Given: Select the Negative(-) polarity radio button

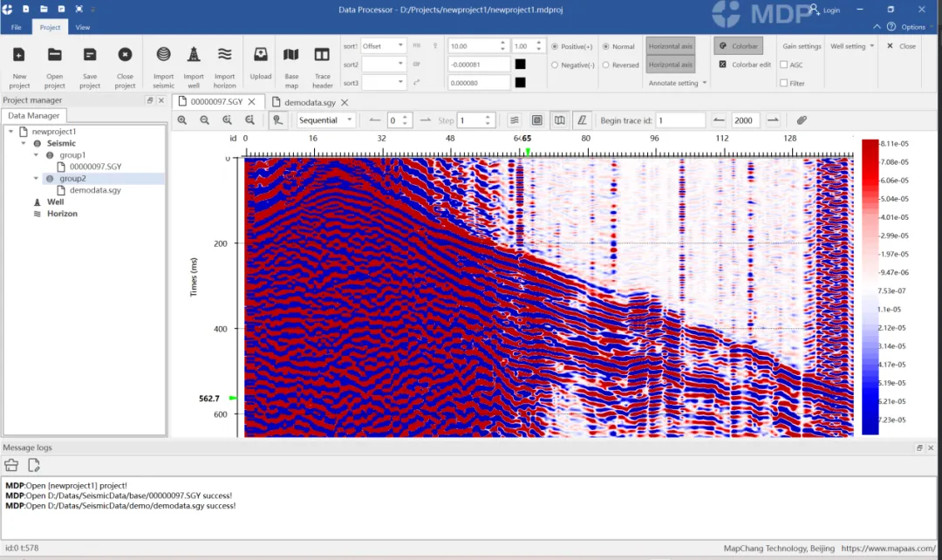Looking at the screenshot, I should 556,65.
